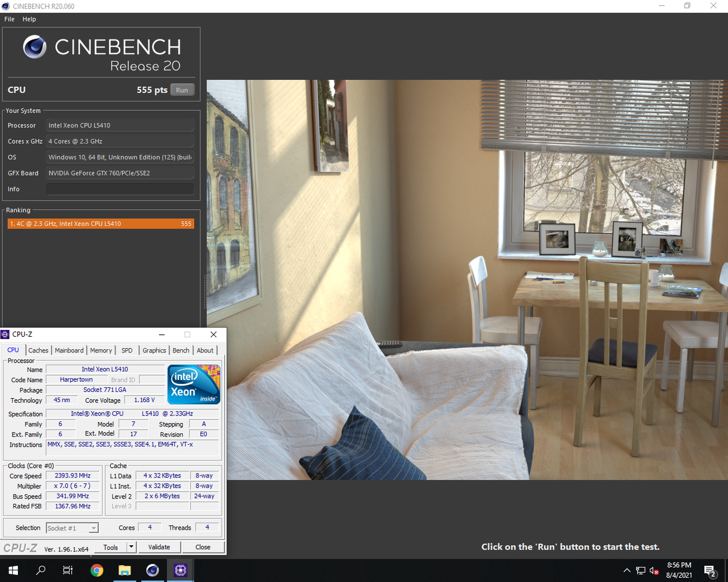Click the empty Info input field
Screen dimensions: 728x582
pos(120,189)
